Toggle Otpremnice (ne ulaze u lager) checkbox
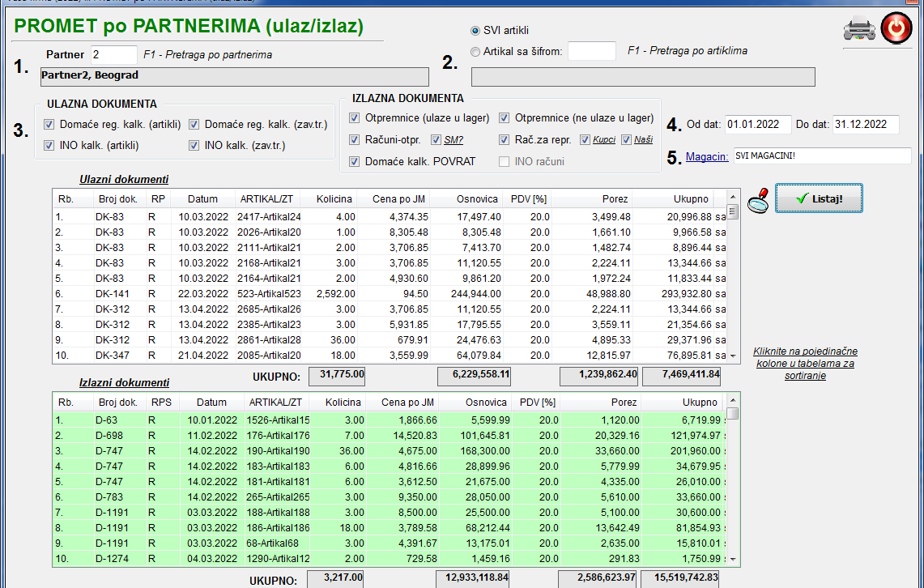 (504, 117)
